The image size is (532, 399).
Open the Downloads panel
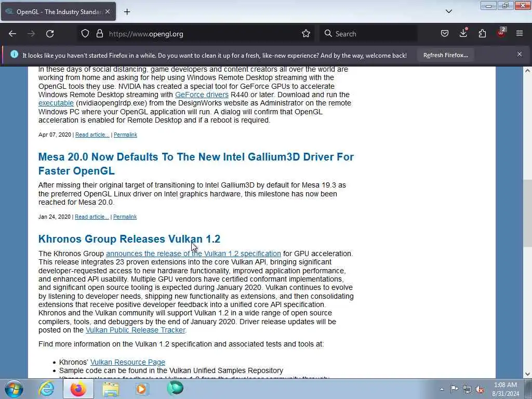(x=463, y=33)
